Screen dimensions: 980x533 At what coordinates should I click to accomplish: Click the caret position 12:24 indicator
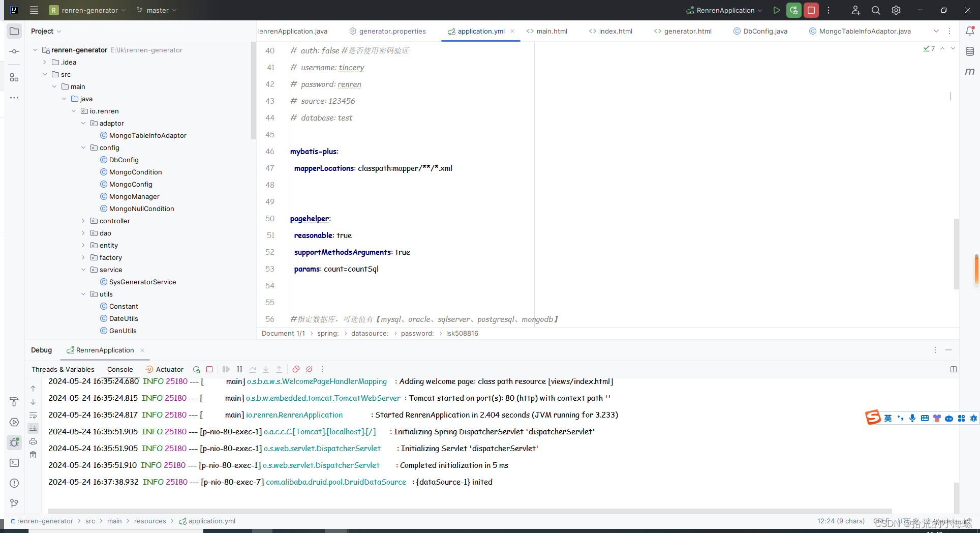(841, 521)
